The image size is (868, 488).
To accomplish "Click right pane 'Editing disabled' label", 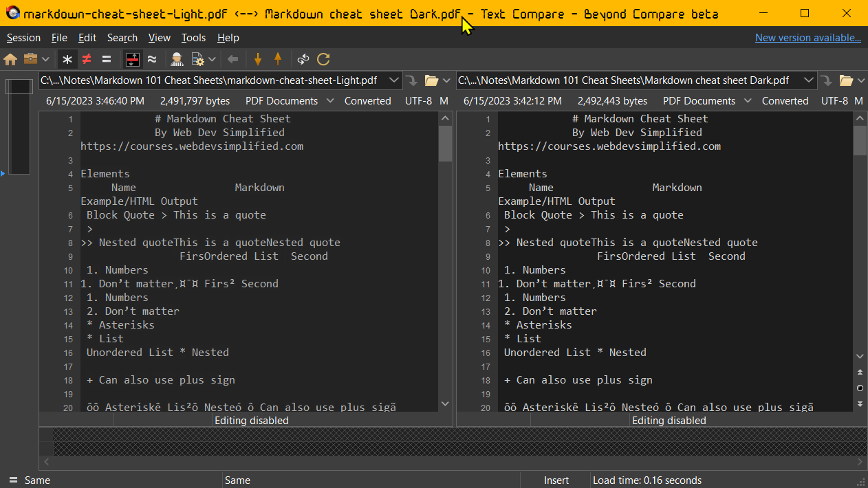I will point(669,420).
